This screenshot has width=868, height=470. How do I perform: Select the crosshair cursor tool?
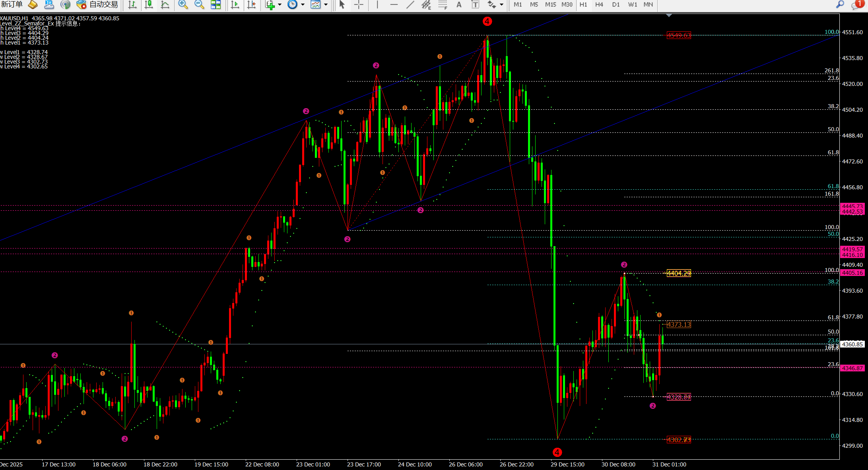[359, 5]
